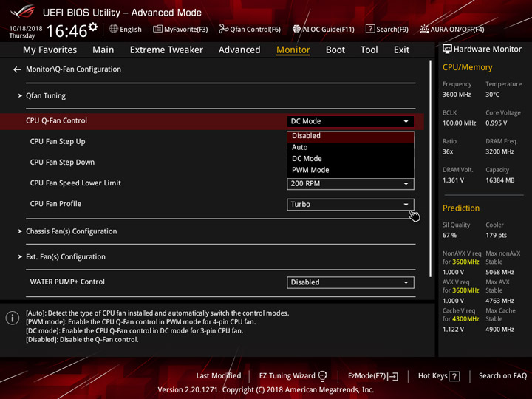Click Search on FAQ link
Image resolution: width=532 pixels, height=399 pixels.
503,376
